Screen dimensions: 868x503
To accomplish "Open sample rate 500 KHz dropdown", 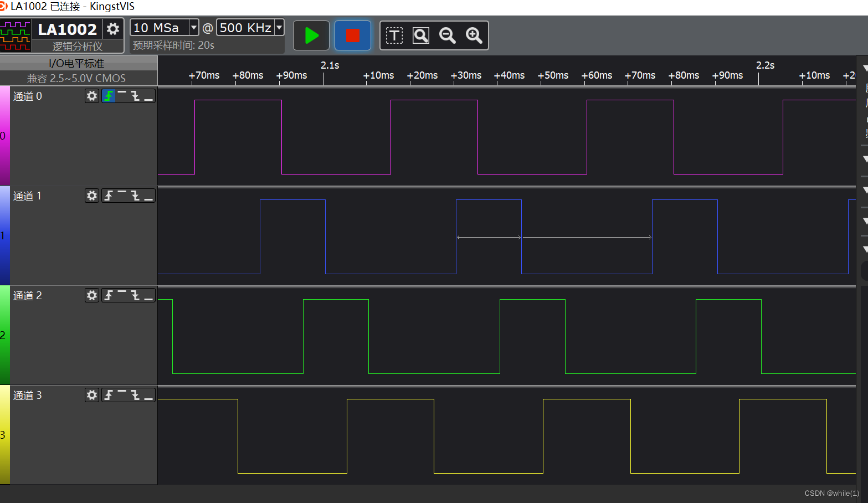I will point(279,27).
